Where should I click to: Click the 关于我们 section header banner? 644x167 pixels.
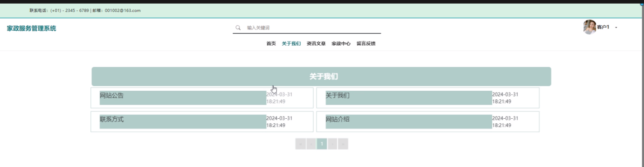321,77
